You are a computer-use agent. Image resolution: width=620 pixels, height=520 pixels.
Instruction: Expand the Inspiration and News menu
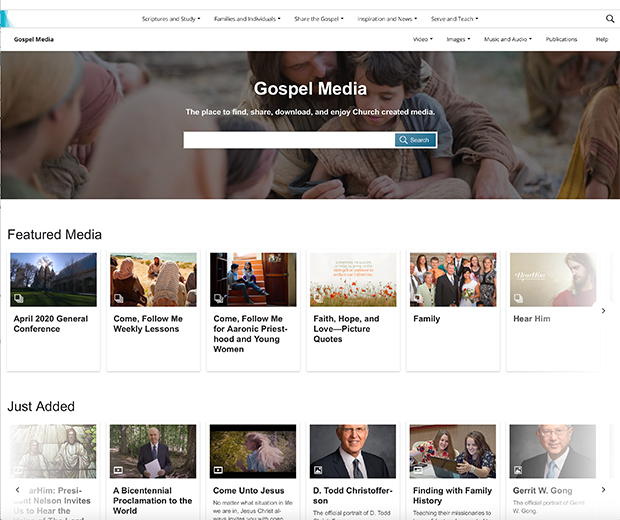387,19
